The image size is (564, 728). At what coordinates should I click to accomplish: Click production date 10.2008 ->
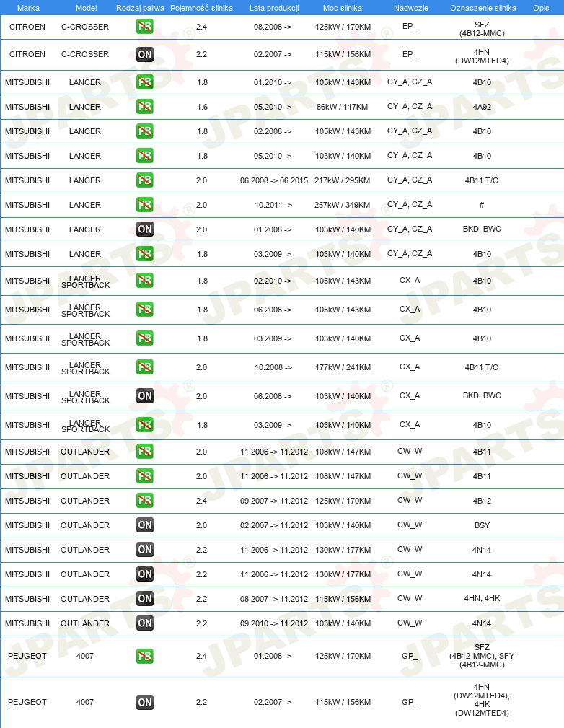[273, 367]
